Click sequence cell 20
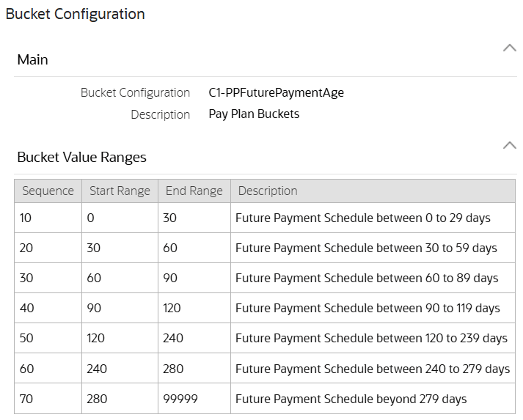 tap(48, 248)
